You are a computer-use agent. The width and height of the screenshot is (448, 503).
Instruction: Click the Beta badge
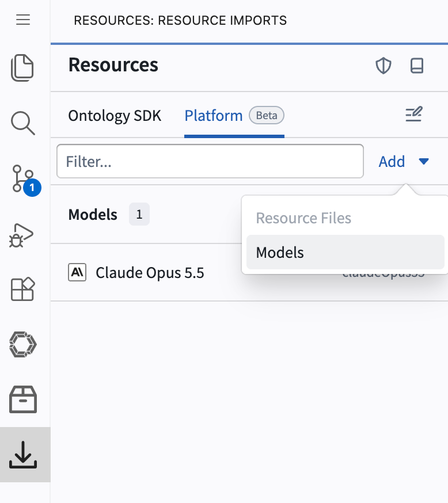pyautogui.click(x=267, y=115)
